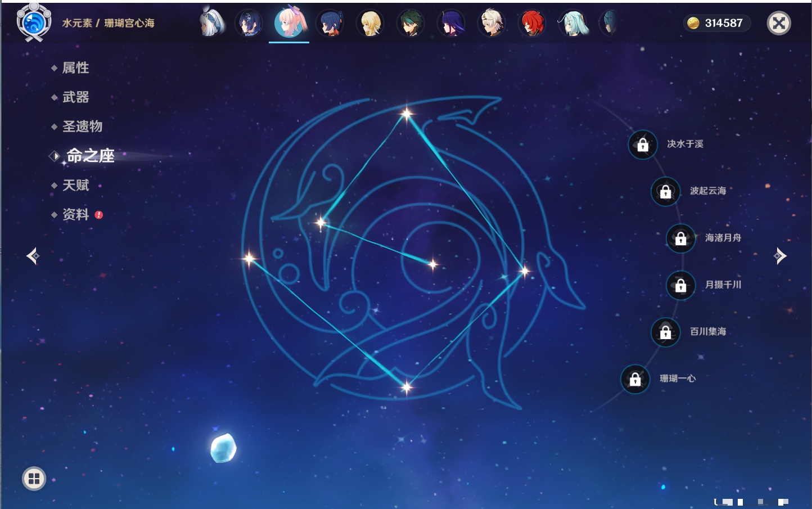This screenshot has height=509, width=812.
Task: Select the purple-haired character avatar
Action: pos(451,24)
